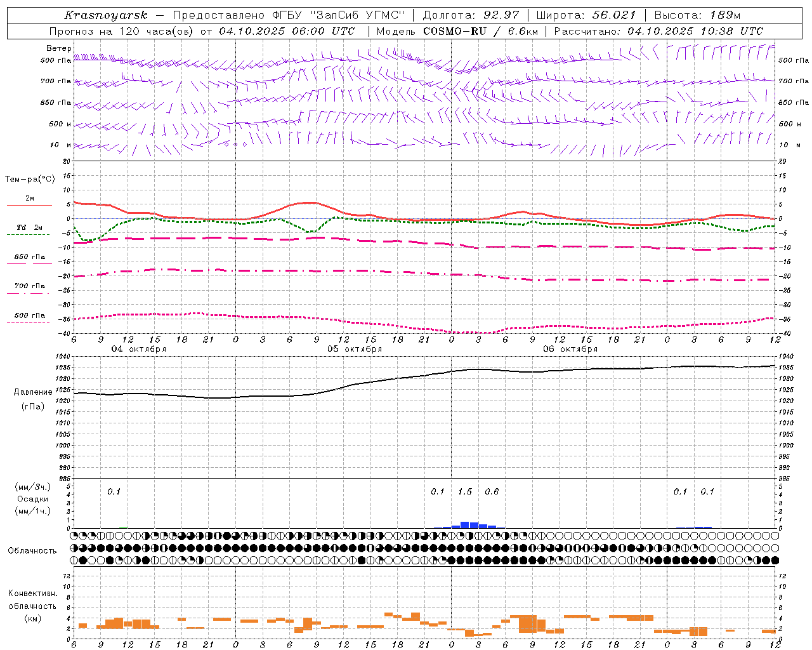Click the 'Высота: 189м' header value
Viewport: 812px width, 650px height.
[x=697, y=15]
